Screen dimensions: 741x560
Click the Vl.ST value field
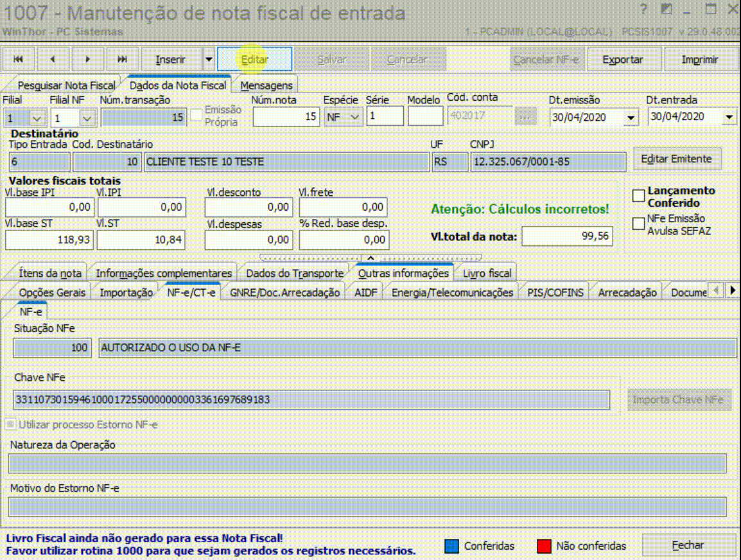141,240
